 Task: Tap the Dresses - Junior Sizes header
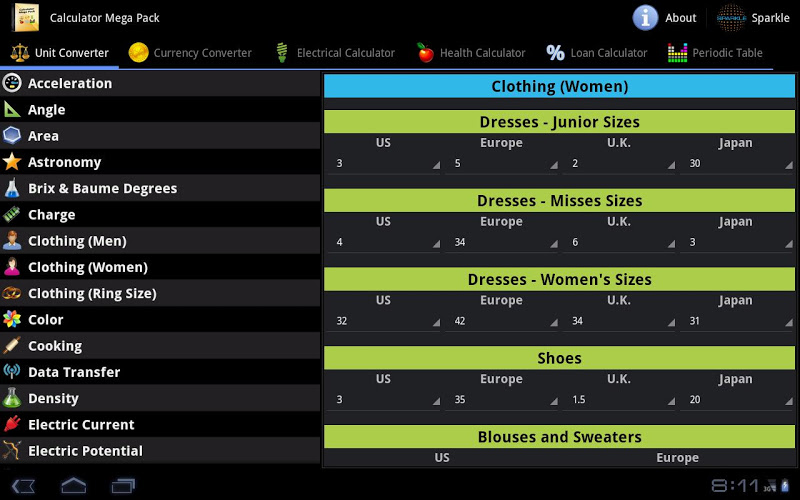pyautogui.click(x=559, y=122)
